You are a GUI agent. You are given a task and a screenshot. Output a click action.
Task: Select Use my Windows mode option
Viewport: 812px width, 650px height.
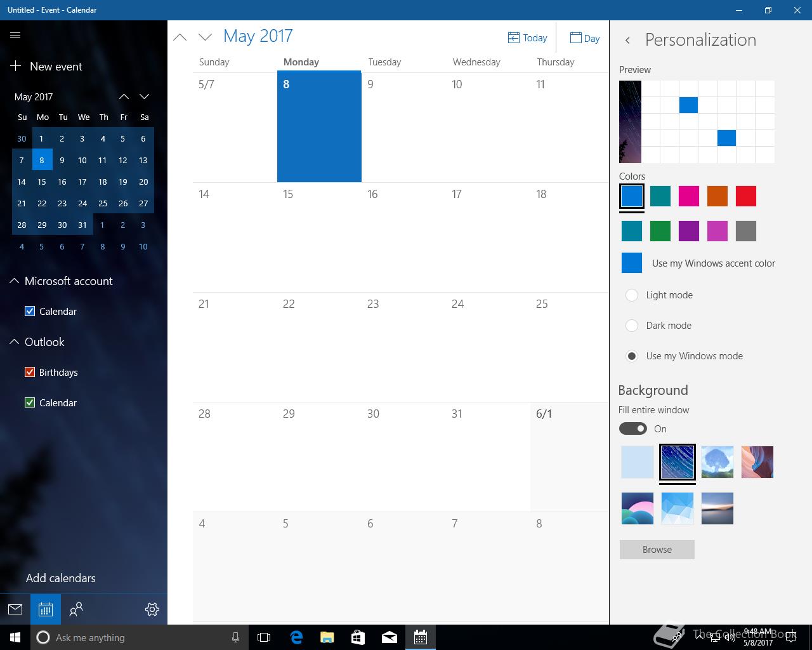point(632,356)
